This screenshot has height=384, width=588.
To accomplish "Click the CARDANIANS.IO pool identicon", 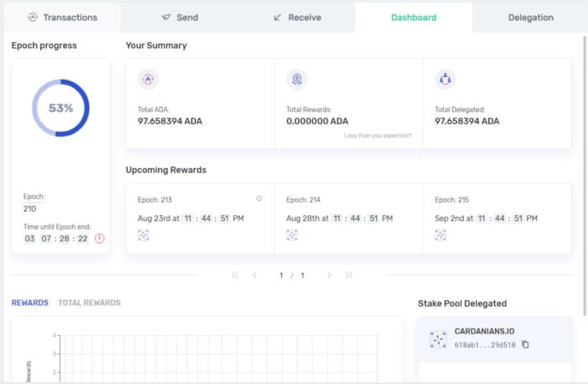I will coord(438,339).
